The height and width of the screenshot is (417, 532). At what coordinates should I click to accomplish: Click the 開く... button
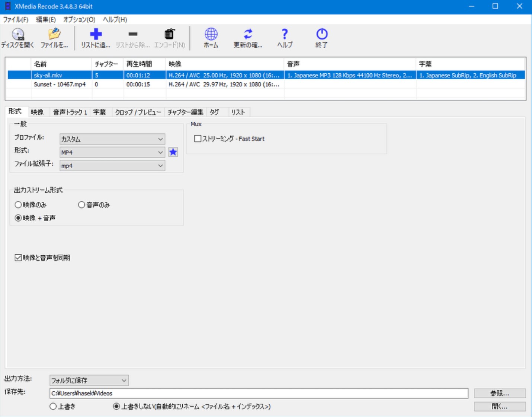pyautogui.click(x=500, y=406)
